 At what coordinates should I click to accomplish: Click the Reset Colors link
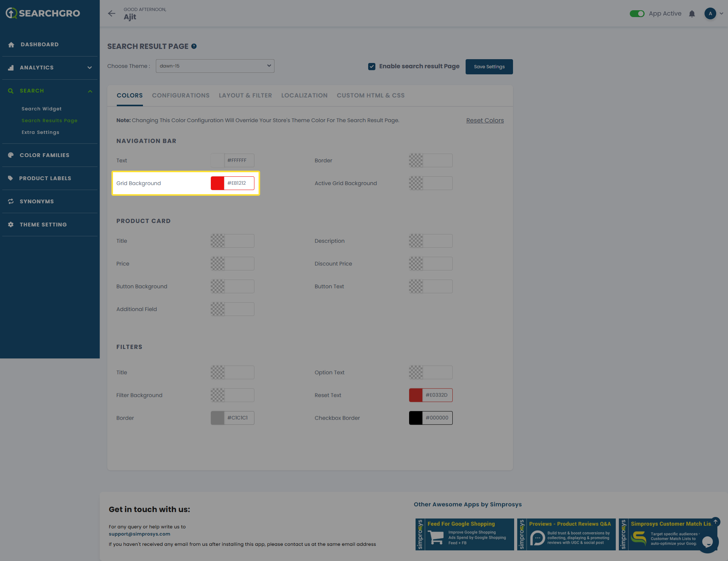485,121
